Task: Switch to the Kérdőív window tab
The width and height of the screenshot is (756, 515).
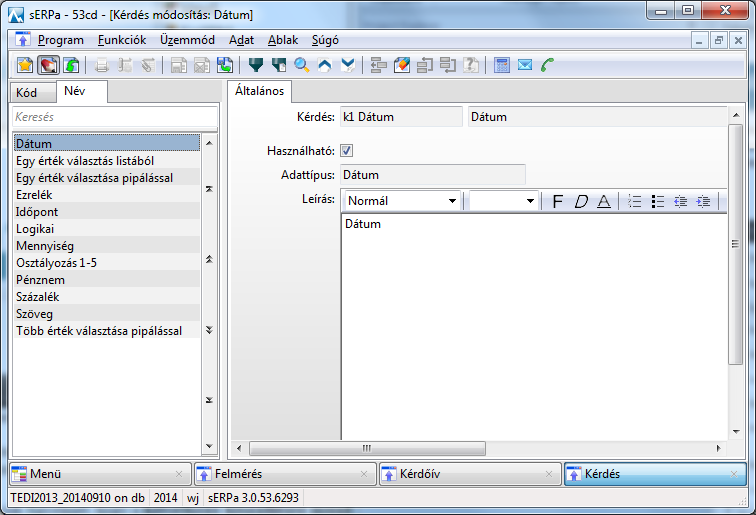Action: [x=470, y=474]
